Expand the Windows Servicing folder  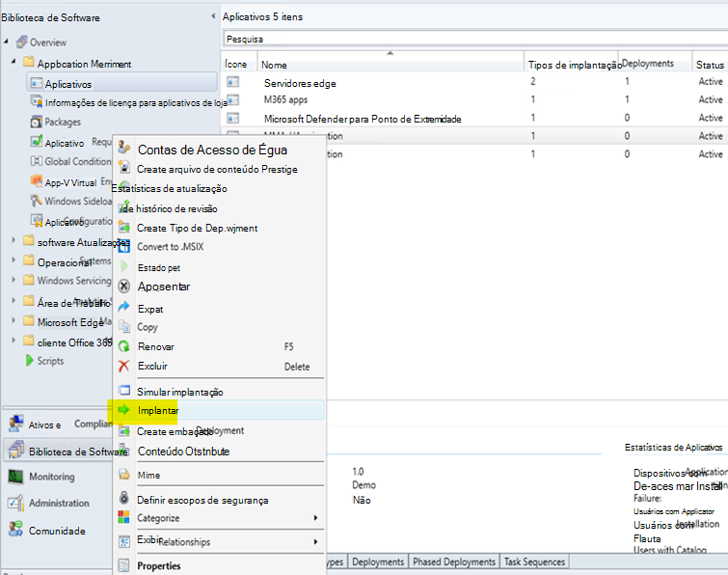tap(13, 280)
